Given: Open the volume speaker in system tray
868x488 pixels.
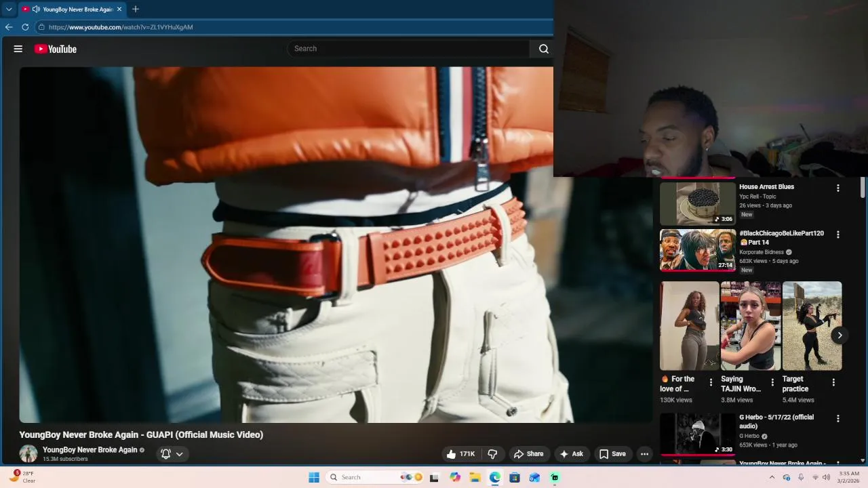Looking at the screenshot, I should (x=826, y=477).
